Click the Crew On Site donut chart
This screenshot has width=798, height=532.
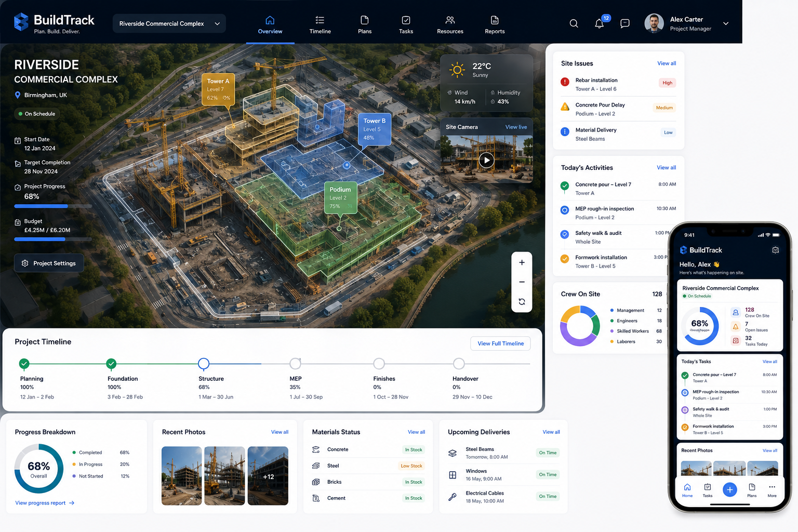coord(580,326)
